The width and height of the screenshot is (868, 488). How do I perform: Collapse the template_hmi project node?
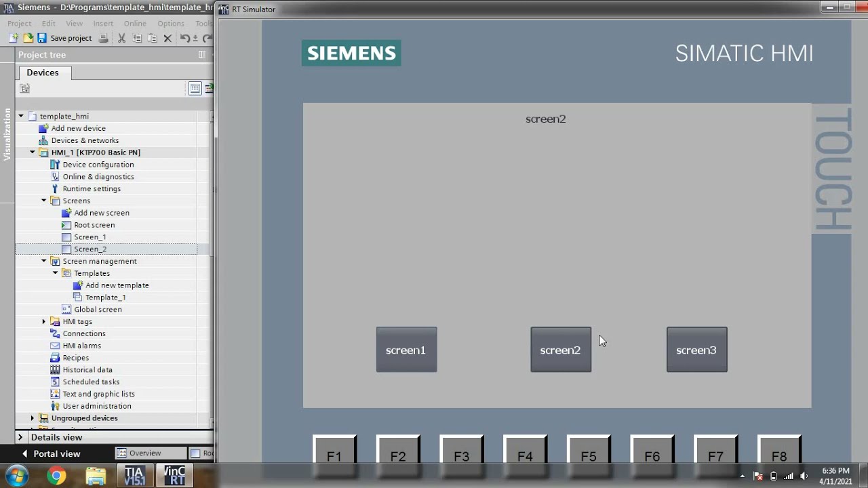tap(21, 116)
